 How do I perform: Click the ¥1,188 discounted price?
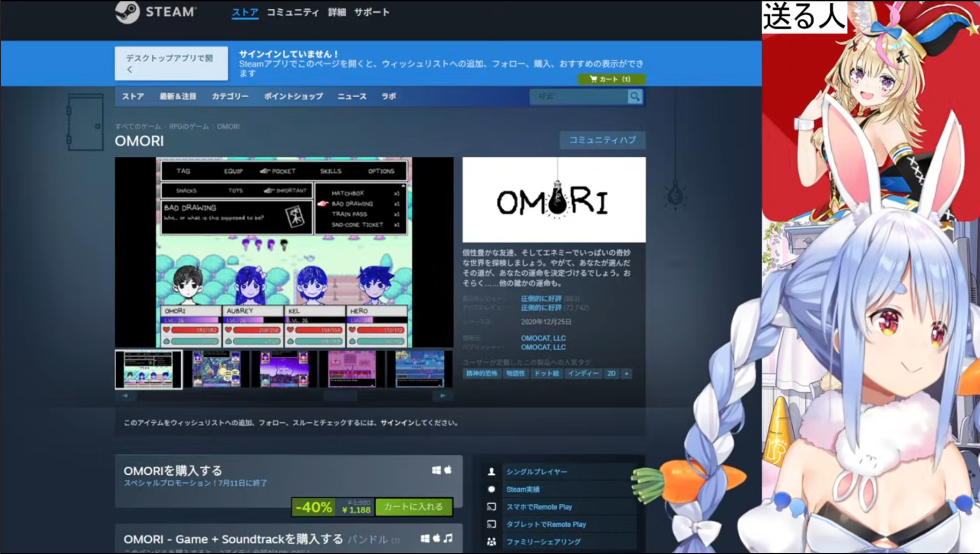pyautogui.click(x=356, y=510)
